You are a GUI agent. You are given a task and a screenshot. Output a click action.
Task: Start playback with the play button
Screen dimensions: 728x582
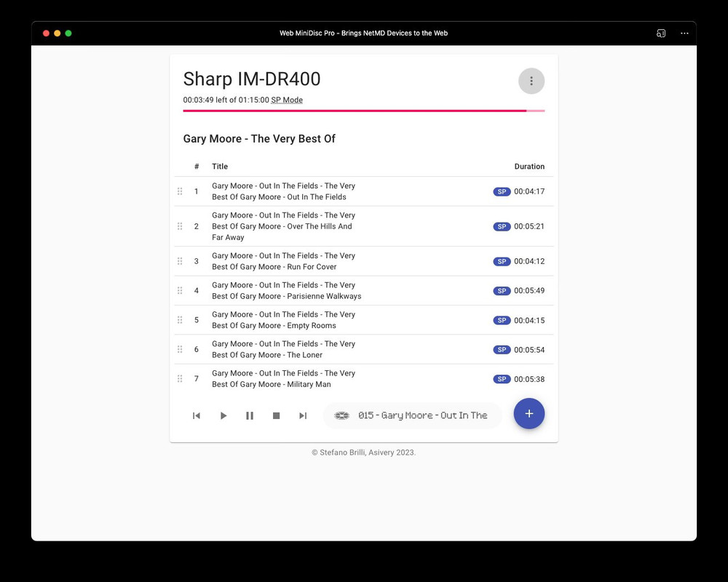(x=223, y=416)
